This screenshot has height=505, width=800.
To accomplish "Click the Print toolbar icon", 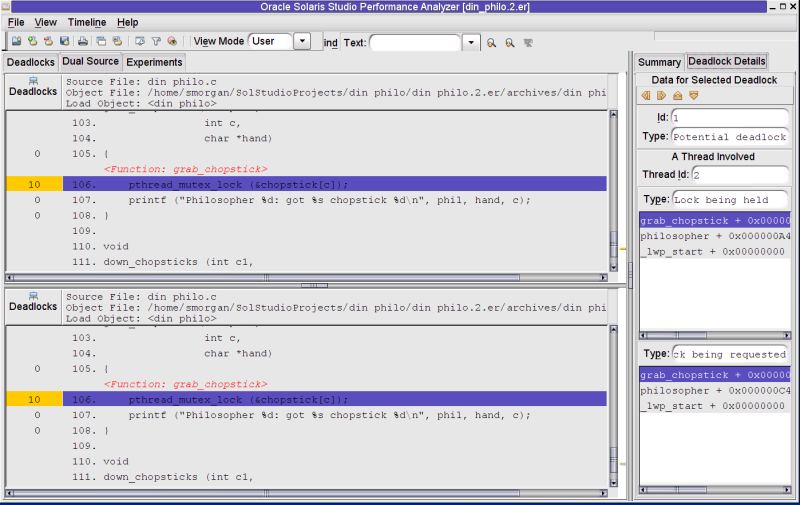I will point(83,41).
